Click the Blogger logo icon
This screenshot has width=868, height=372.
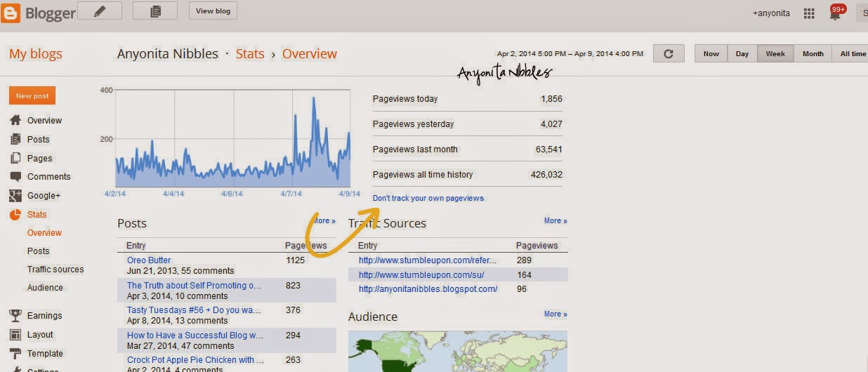[x=11, y=13]
